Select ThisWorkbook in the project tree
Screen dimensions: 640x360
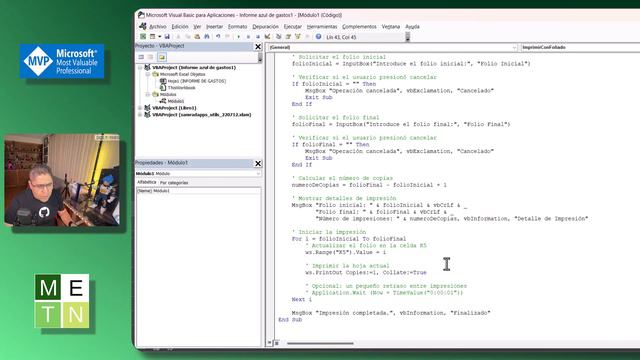182,88
